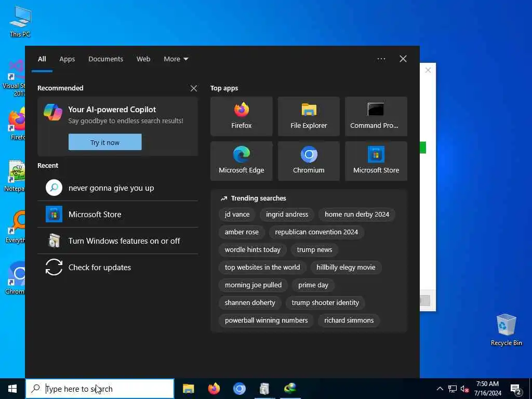Open search panel options ellipsis menu

(381, 59)
